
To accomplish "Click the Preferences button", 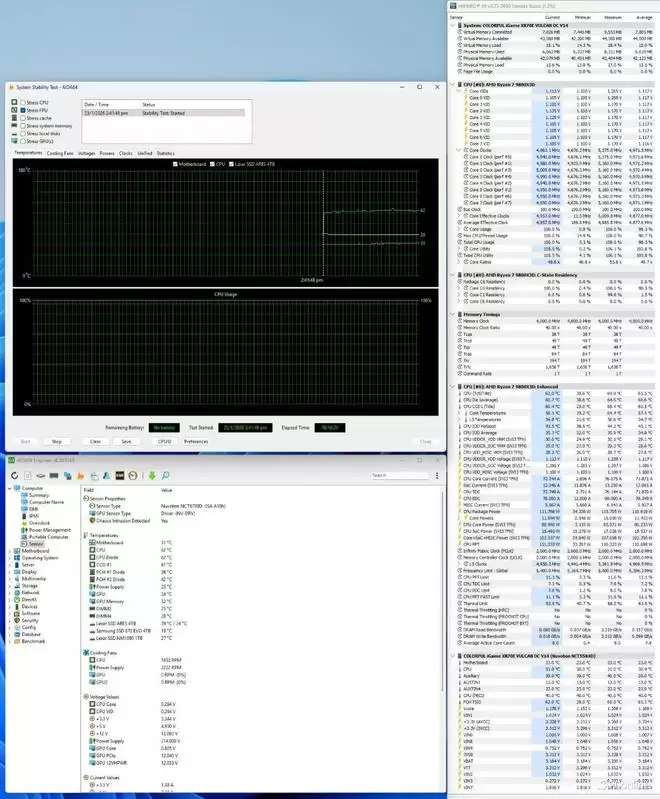I will (196, 441).
